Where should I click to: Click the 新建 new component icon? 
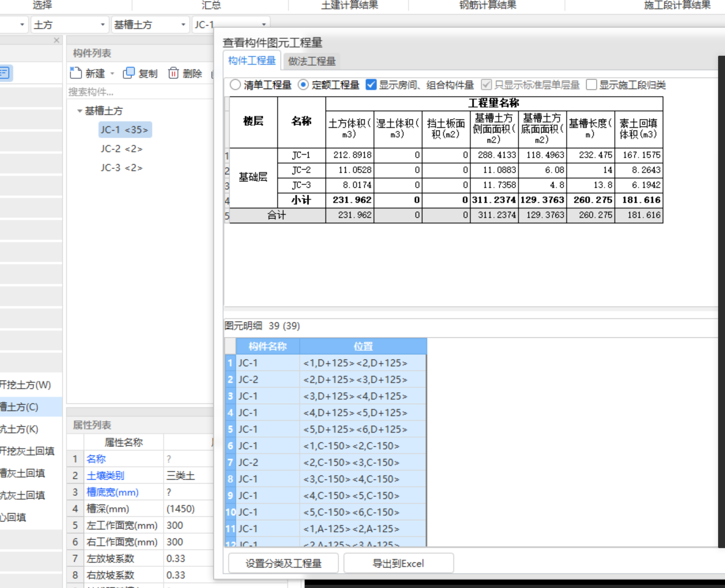pos(76,73)
